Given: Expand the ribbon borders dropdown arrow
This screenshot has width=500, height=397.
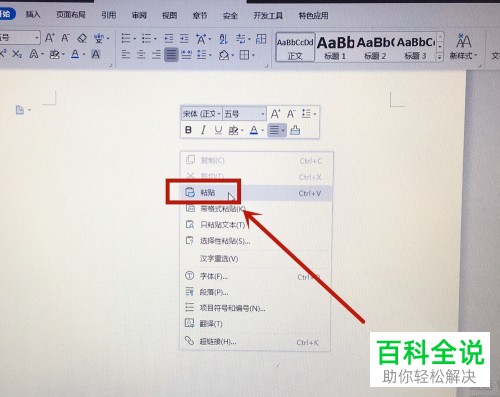Looking at the screenshot, I should coord(253,55).
